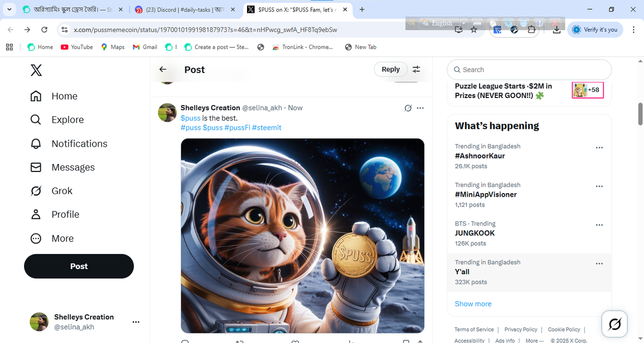Screen dimensions: 644x343
Task: Open the #steemit hashtag link
Action: click(267, 128)
